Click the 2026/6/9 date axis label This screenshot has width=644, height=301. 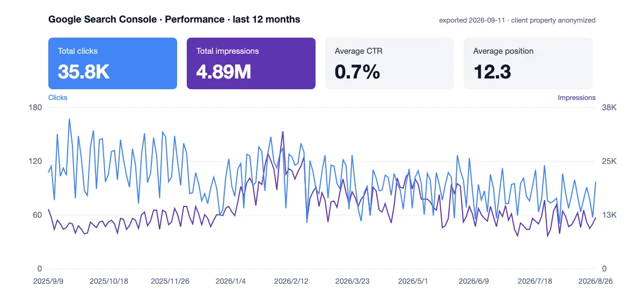[473, 281]
